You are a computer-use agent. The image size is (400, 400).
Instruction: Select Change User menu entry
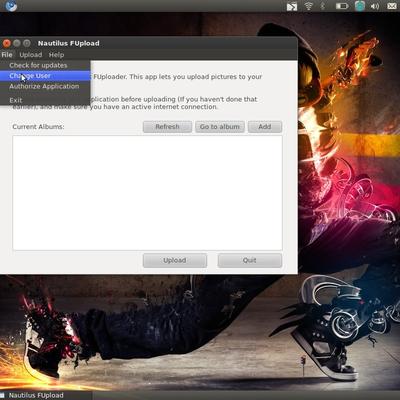pyautogui.click(x=45, y=76)
